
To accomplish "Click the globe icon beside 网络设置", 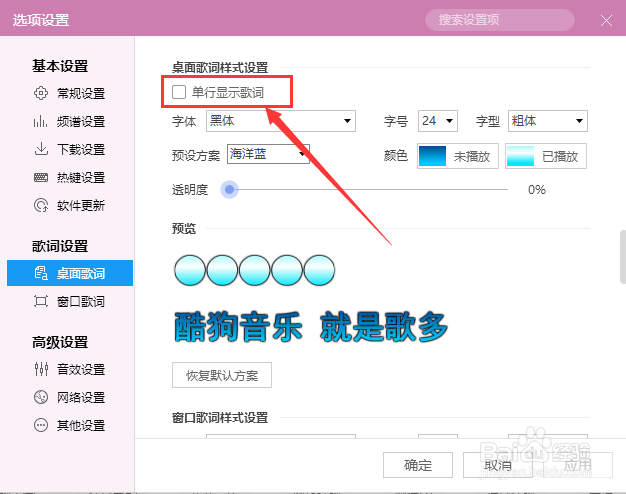I will coord(41,397).
